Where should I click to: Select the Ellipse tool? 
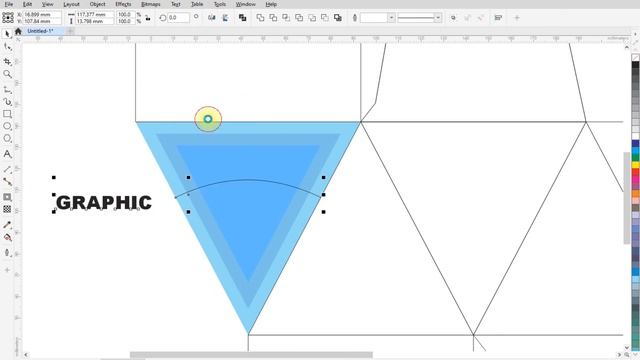pos(7,126)
